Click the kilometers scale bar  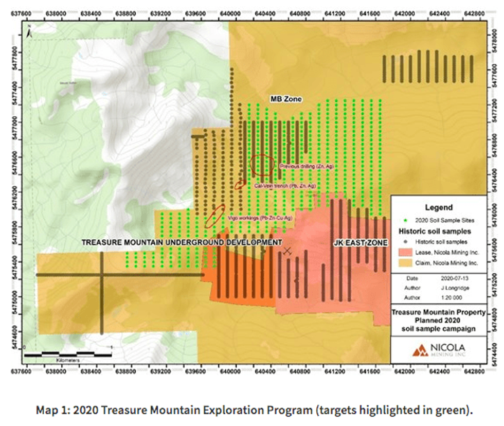68,354
